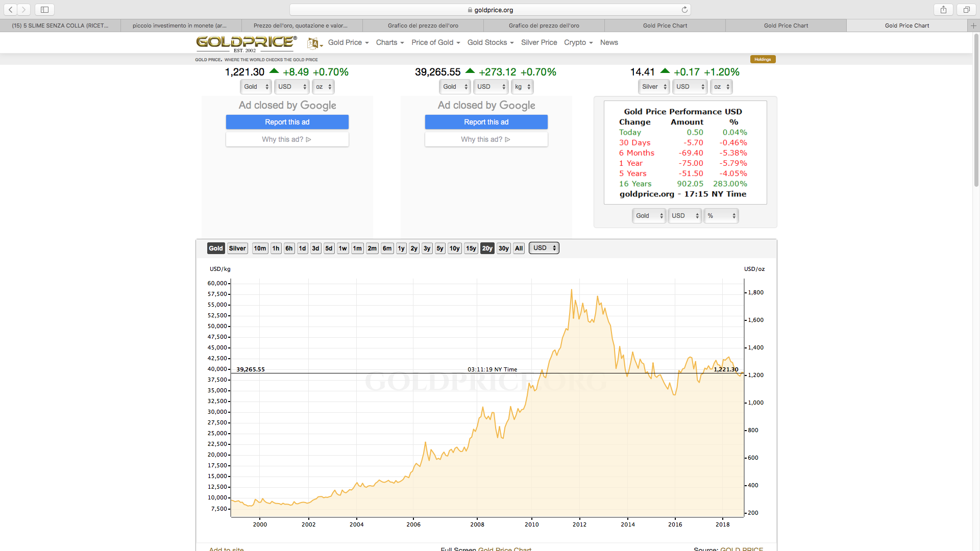Click the 1,221.30 gold price per ounce value
Viewport: 980px width, 551px height.
pos(245,72)
